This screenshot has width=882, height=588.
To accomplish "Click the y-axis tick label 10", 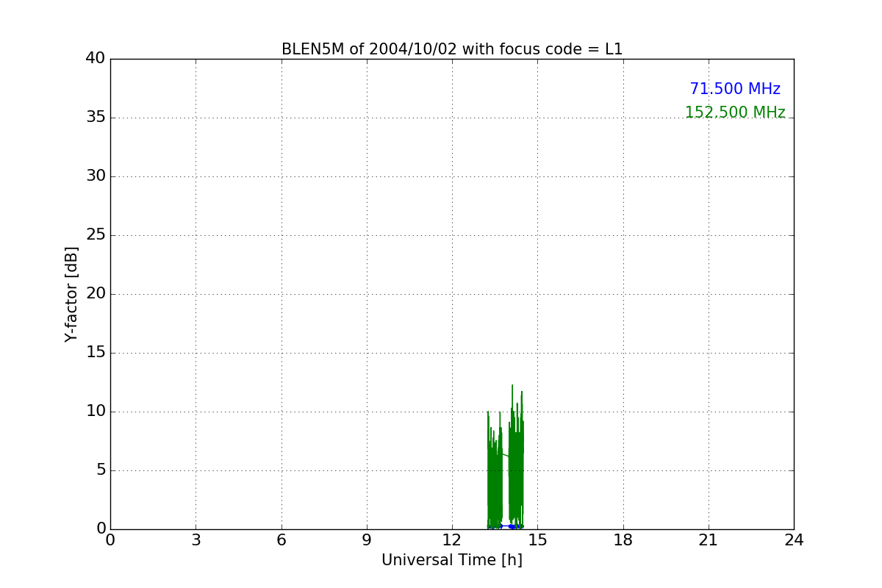I will pyautogui.click(x=96, y=411).
